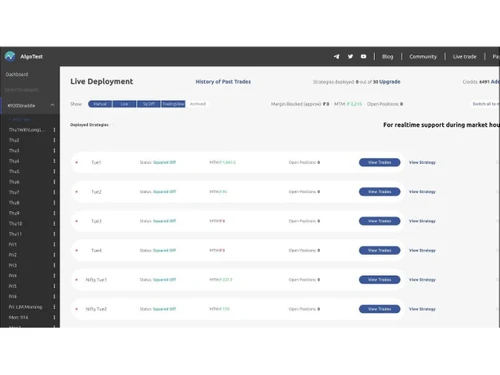Open three-dot menu for Thu9
500x375 pixels.
click(x=54, y=213)
